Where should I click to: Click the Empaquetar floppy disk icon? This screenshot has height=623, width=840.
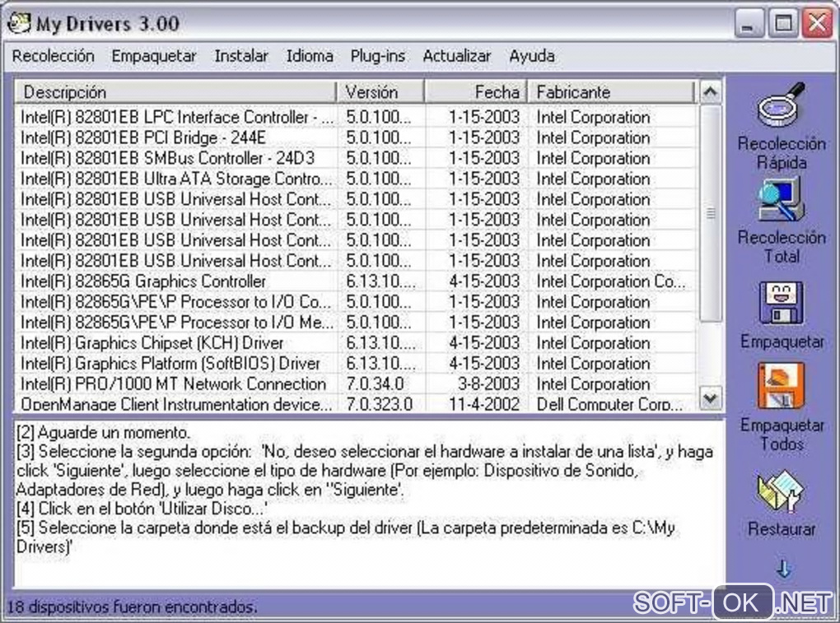(781, 303)
